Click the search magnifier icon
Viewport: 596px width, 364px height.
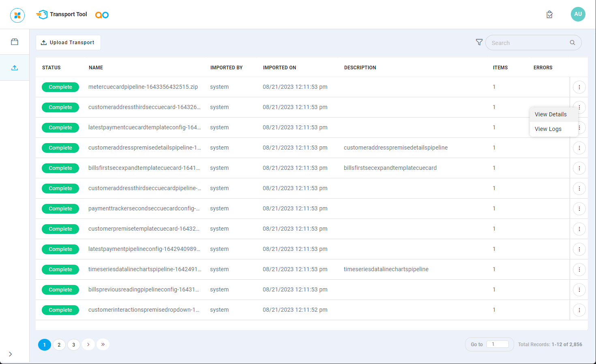tap(572, 43)
